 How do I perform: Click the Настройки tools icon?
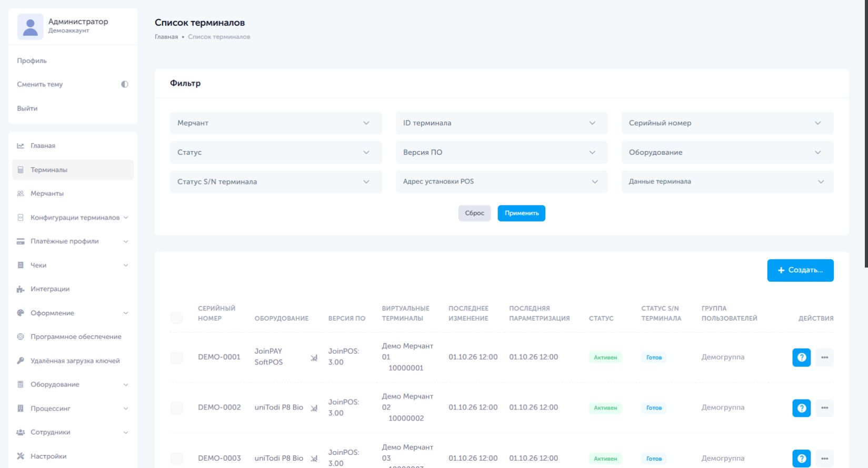pyautogui.click(x=21, y=456)
